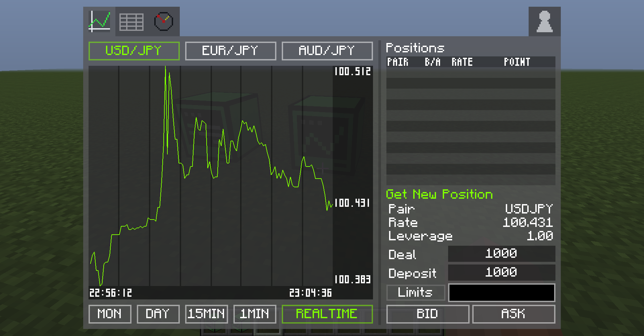644x336 pixels.
Task: Focus the black Limits input box
Action: click(501, 293)
